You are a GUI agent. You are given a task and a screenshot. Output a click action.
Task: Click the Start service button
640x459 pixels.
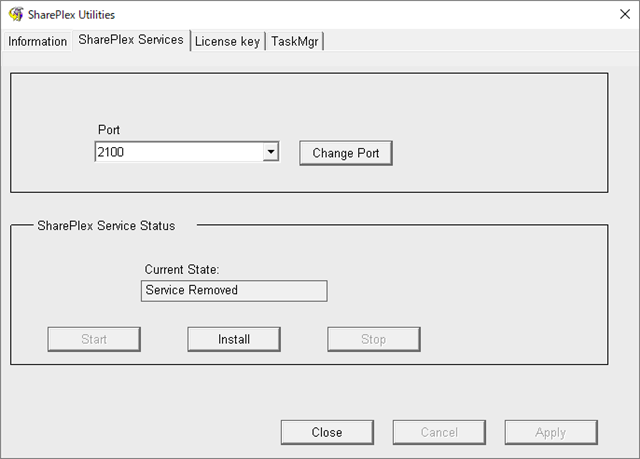pyautogui.click(x=94, y=339)
